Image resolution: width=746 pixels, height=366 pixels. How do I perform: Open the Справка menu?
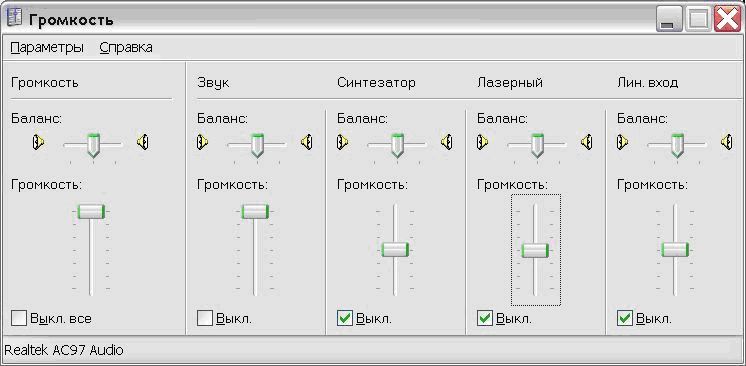click(126, 48)
